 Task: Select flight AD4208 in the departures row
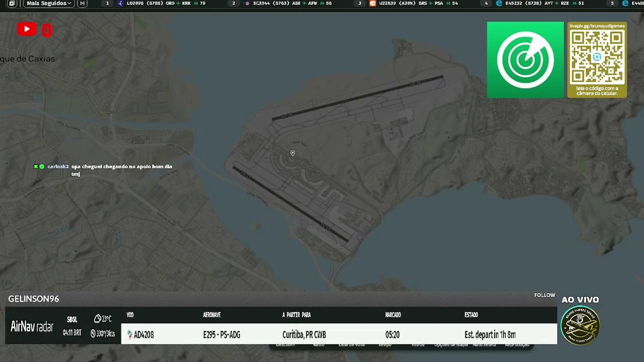pyautogui.click(x=144, y=334)
